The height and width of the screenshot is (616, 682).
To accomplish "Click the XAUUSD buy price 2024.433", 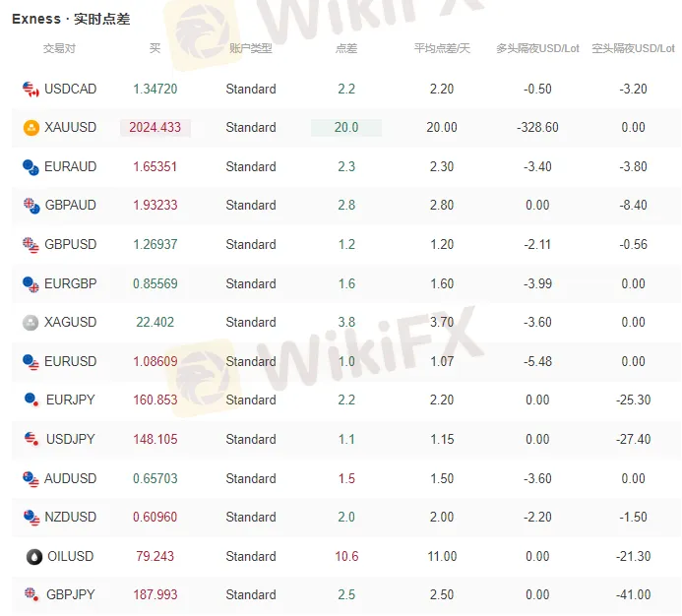I will (x=155, y=128).
